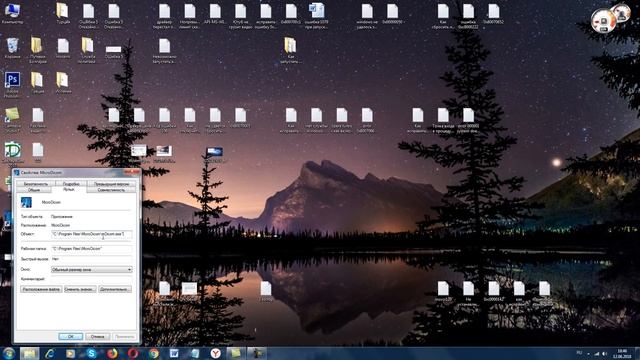Switch to the Предыдущие версии tab
This screenshot has height=360, width=640.
111,184
